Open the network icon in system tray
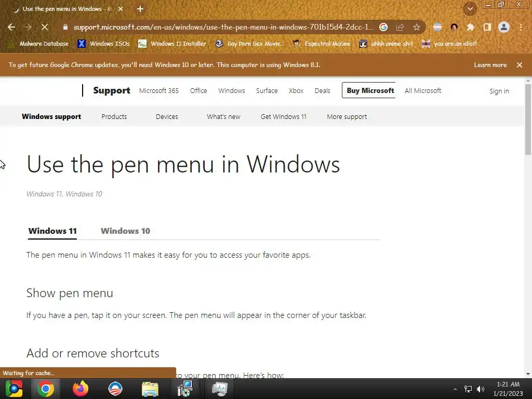The width and height of the screenshot is (532, 399). click(x=468, y=389)
